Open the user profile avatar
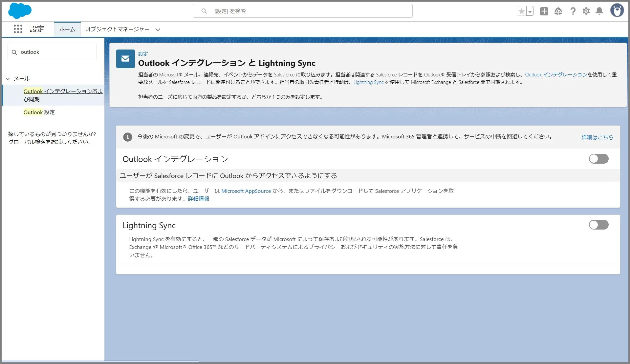 pyautogui.click(x=617, y=10)
